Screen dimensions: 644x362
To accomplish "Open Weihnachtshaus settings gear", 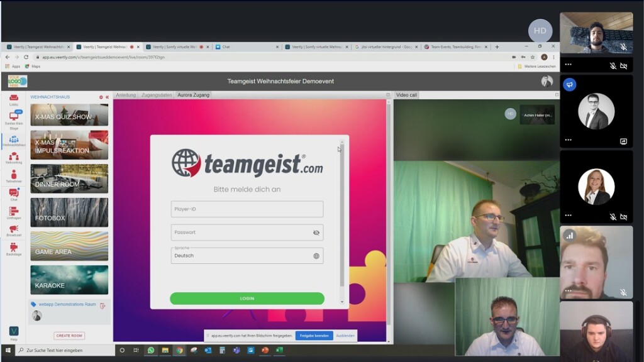I will [x=101, y=97].
